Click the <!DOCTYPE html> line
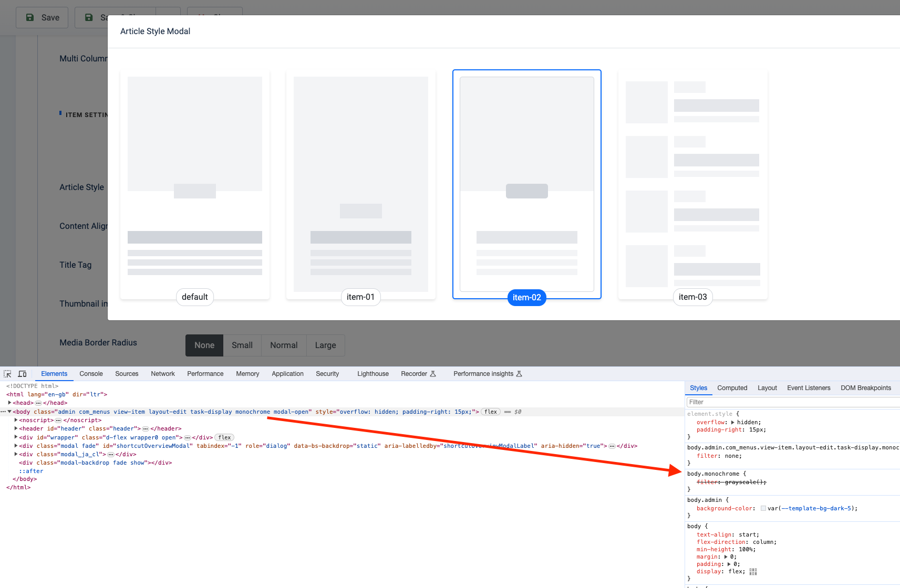The image size is (900, 588). 32,386
